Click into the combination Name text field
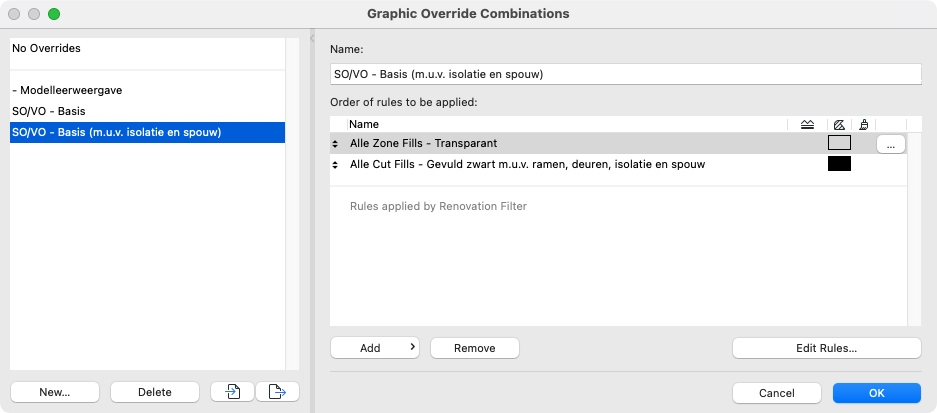937x413 pixels. pos(626,75)
